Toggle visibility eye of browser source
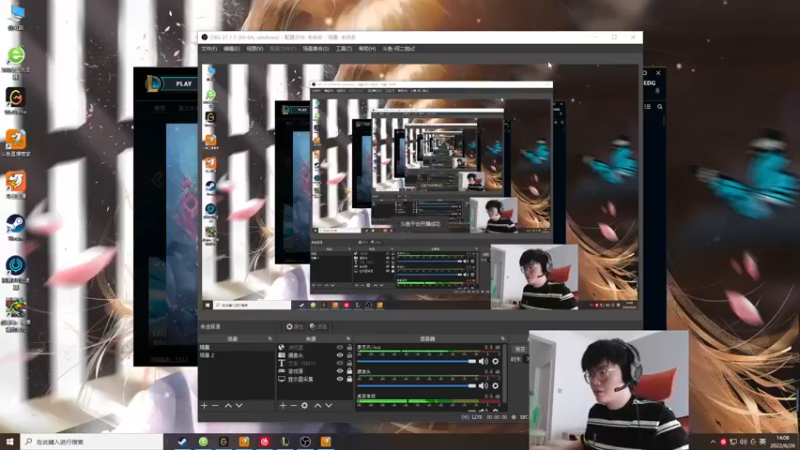The width and height of the screenshot is (800, 450). 340,347
